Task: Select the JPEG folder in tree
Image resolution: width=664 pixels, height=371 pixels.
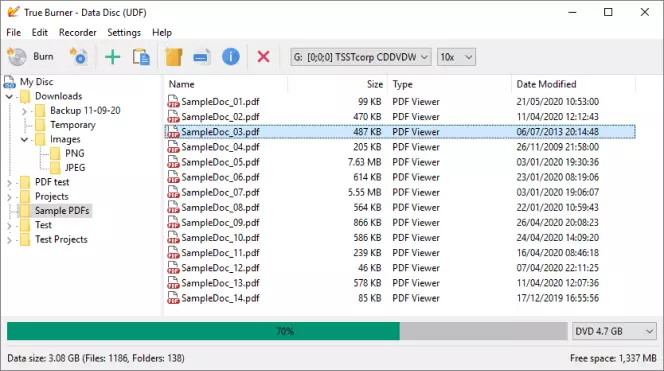Action: [75, 168]
